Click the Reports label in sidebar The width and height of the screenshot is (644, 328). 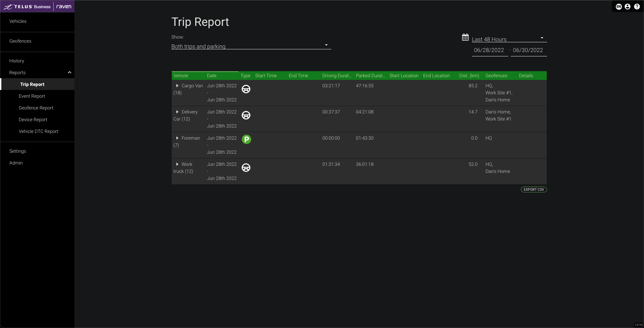point(17,73)
